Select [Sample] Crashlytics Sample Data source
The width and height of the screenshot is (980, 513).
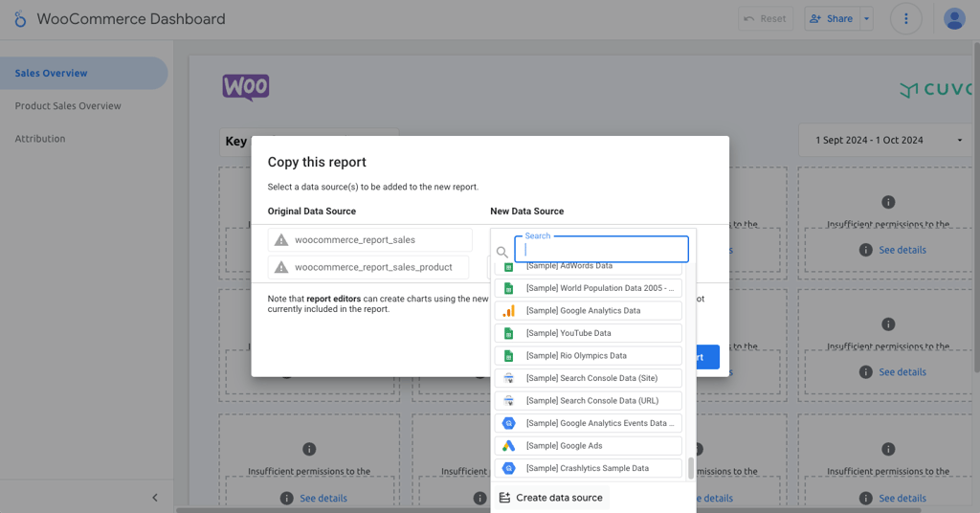589,468
